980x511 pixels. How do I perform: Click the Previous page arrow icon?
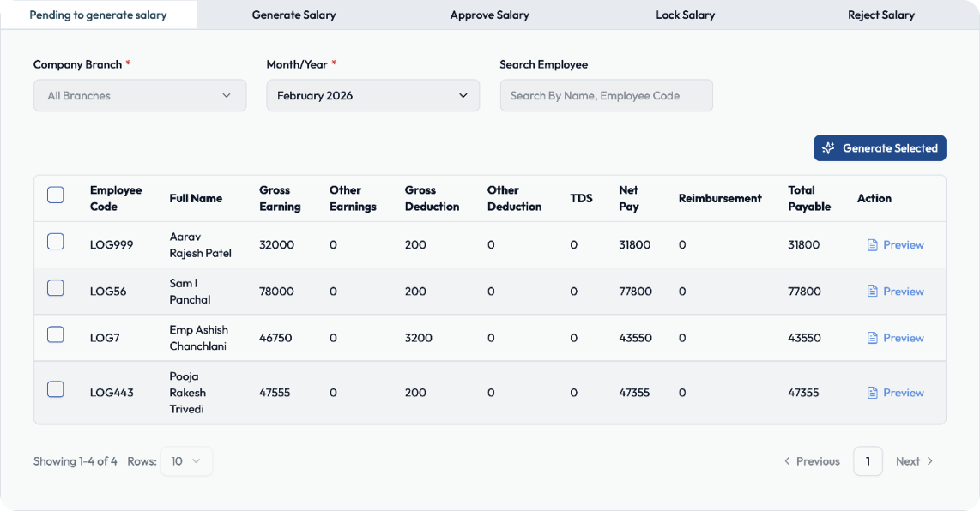pos(787,461)
